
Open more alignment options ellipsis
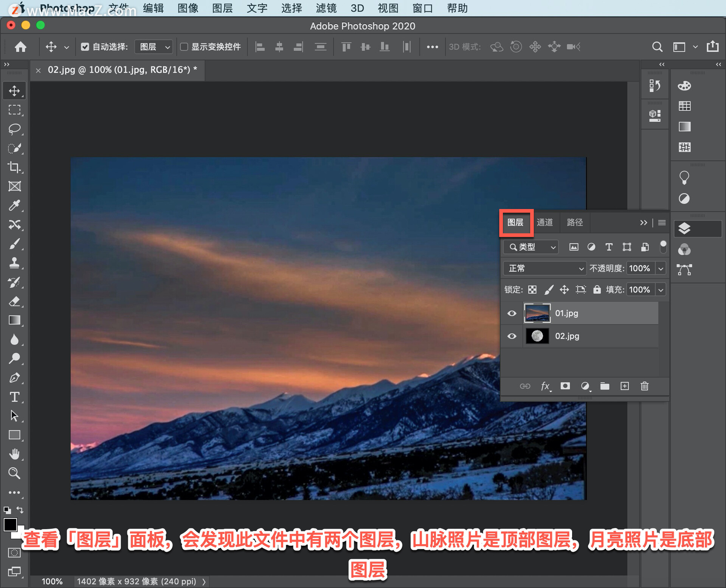click(x=432, y=47)
